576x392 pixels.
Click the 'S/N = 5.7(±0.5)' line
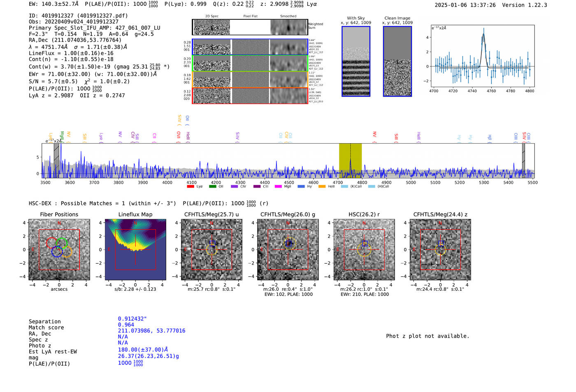click(53, 81)
